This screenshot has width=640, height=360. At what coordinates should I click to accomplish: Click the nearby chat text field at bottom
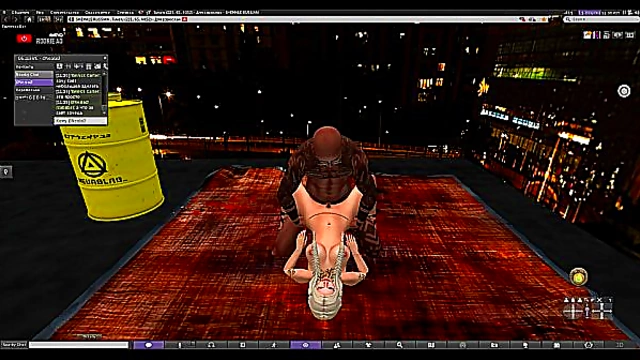tap(79, 345)
